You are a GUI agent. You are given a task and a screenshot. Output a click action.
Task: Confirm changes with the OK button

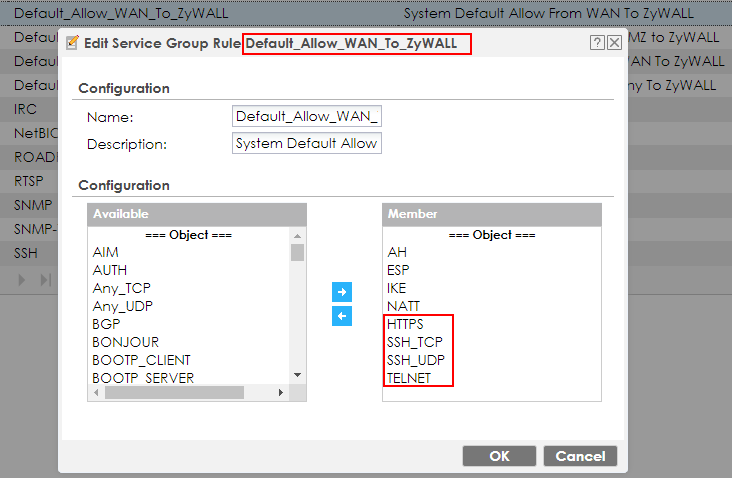(499, 456)
